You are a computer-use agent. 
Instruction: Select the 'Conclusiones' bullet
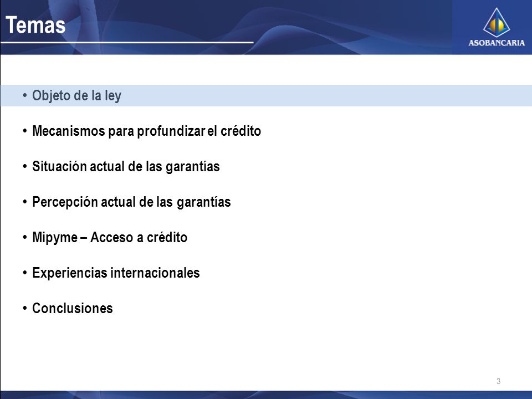pos(72,309)
